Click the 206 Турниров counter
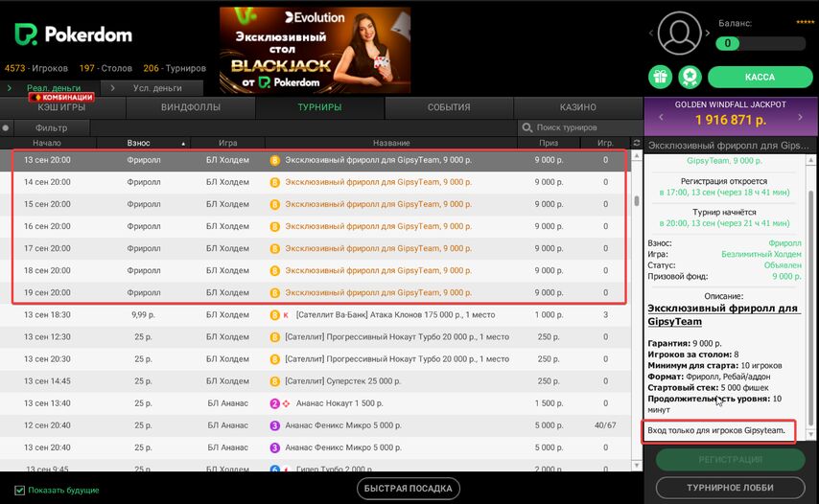The image size is (819, 504). click(x=175, y=68)
